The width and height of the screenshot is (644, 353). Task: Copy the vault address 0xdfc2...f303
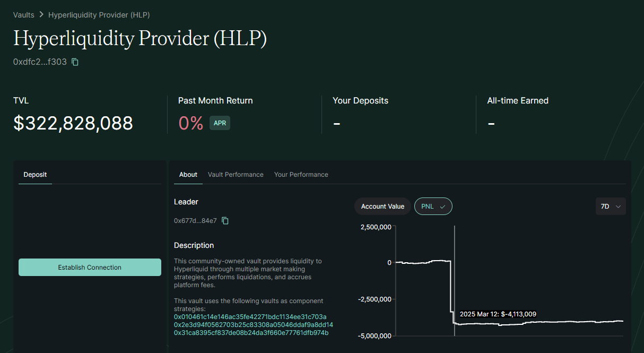[x=75, y=62]
